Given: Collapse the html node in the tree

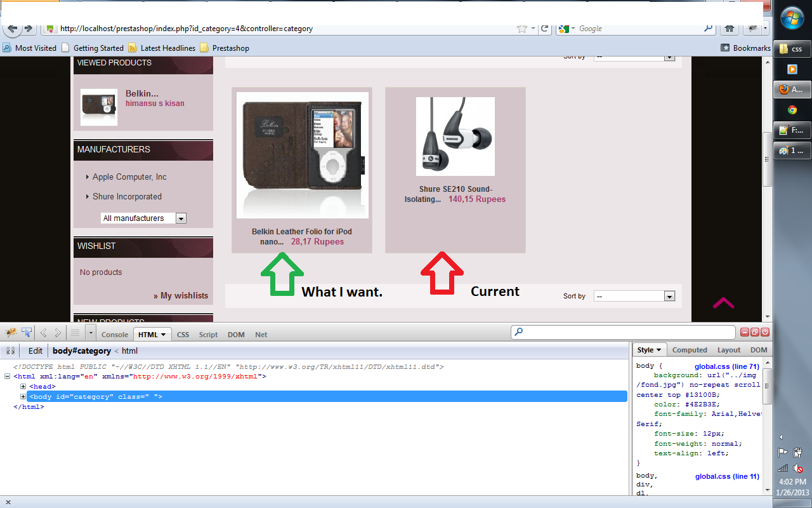Looking at the screenshot, I should [7, 377].
